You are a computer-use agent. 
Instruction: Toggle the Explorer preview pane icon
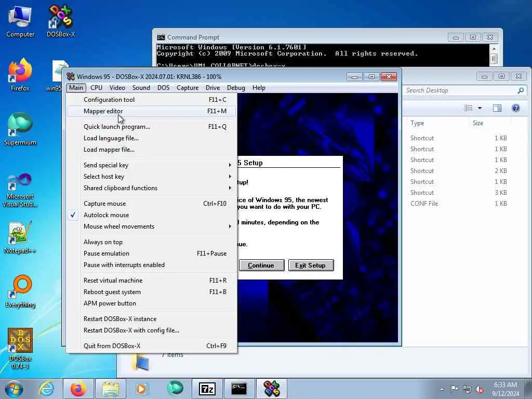click(497, 108)
